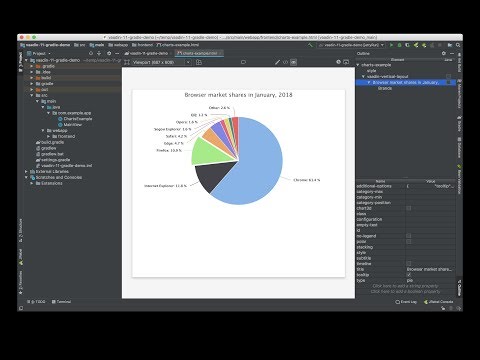Click the lock icon in the status bar
This screenshot has height=360, width=480.
[443, 308]
